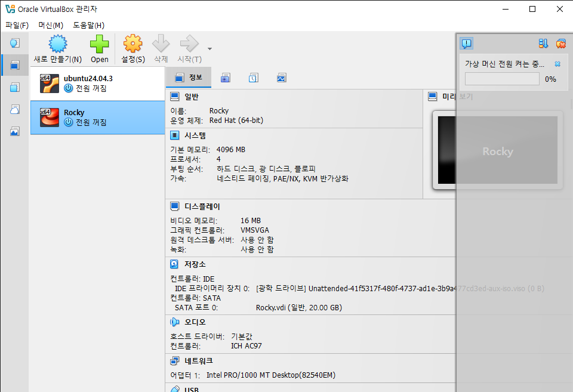Click the 새로 만들기(N) new machine button
This screenshot has height=392, width=573.
(x=58, y=49)
